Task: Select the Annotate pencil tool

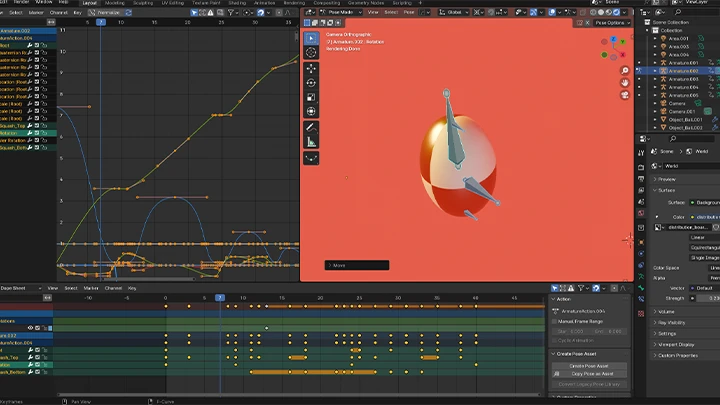Action: 311,127
